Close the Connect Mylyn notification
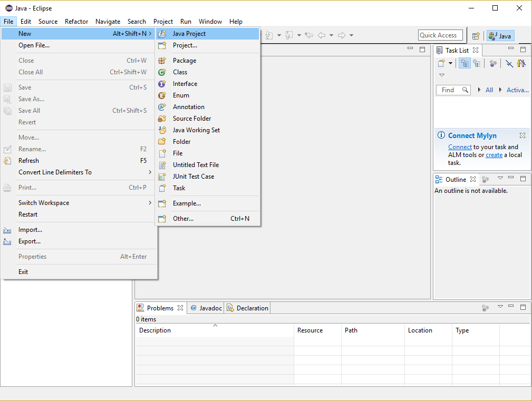The height and width of the screenshot is (401, 532). pos(523,135)
